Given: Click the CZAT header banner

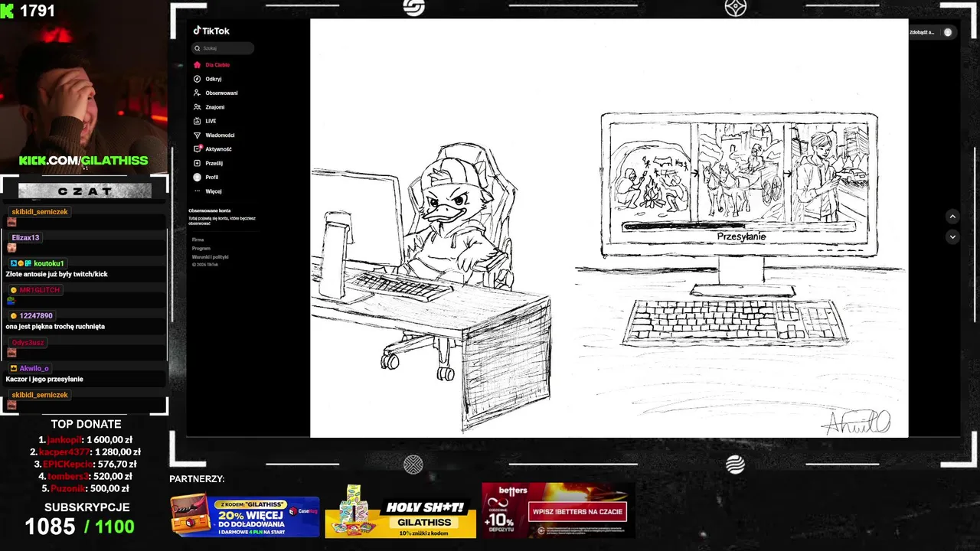Looking at the screenshot, I should click(x=85, y=191).
